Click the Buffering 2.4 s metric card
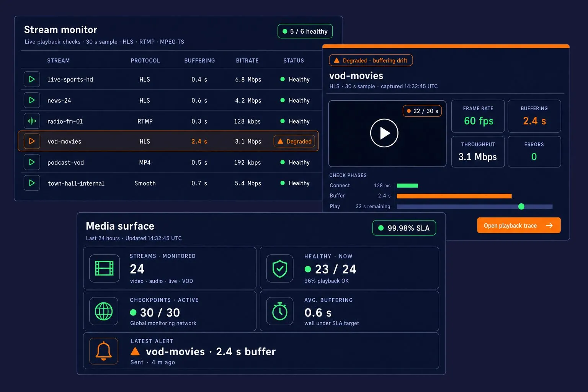Viewport: 588px width, 392px height. pos(534,116)
